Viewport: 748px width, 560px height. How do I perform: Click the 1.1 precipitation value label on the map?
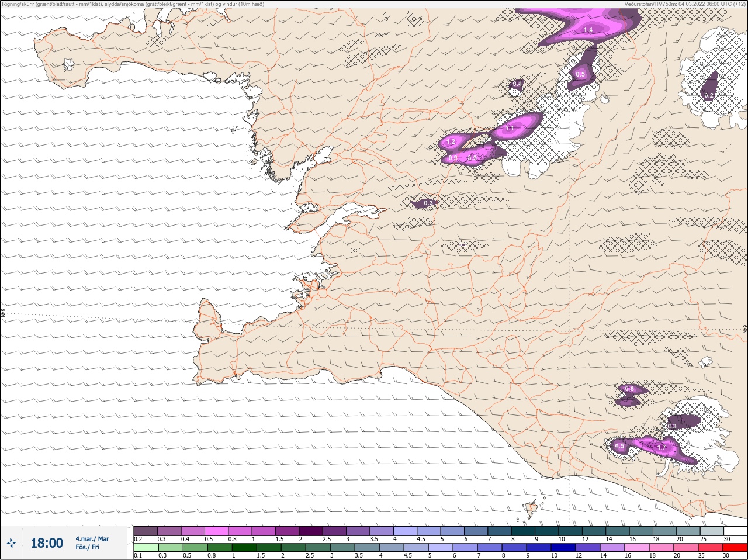(509, 128)
